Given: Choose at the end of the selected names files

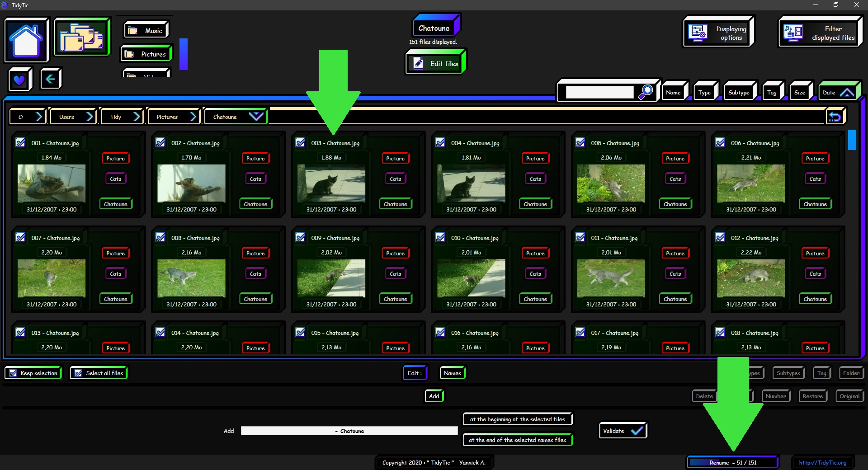Looking at the screenshot, I should tap(518, 440).
